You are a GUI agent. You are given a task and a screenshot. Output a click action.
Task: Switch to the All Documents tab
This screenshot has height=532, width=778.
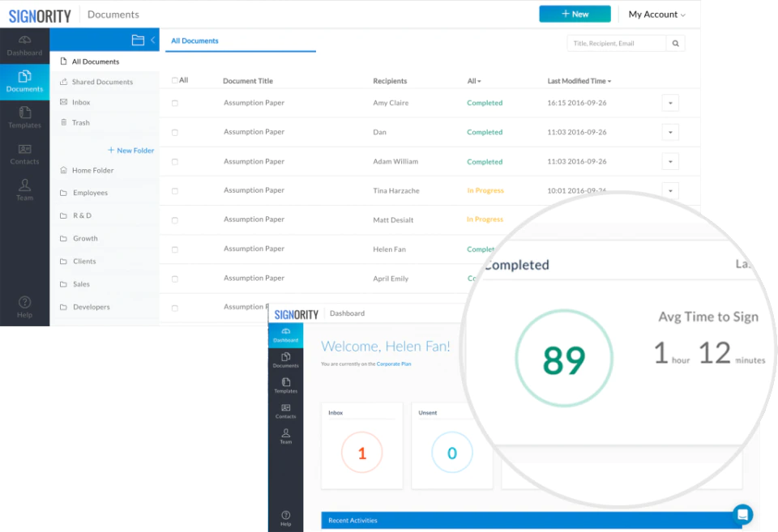[x=194, y=40]
